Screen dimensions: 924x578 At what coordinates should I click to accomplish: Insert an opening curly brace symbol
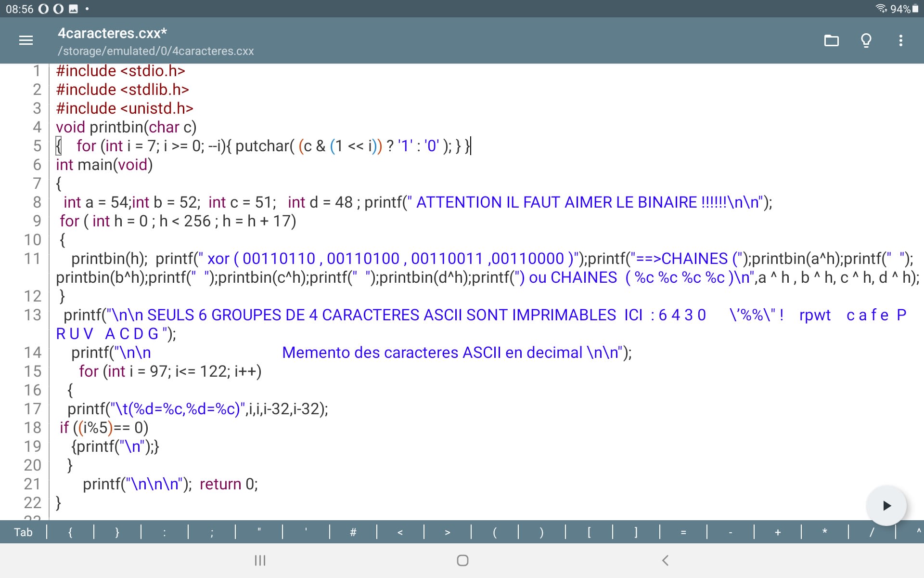click(x=70, y=532)
